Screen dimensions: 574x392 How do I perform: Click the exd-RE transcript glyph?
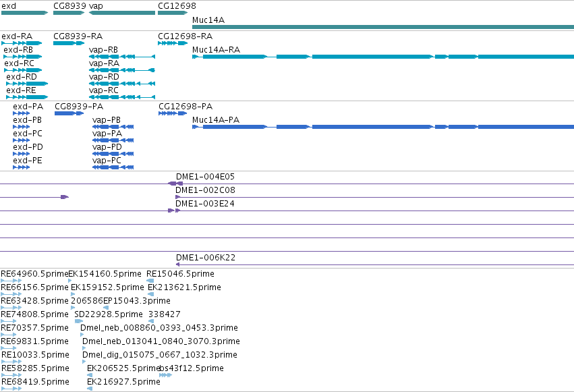27,97
